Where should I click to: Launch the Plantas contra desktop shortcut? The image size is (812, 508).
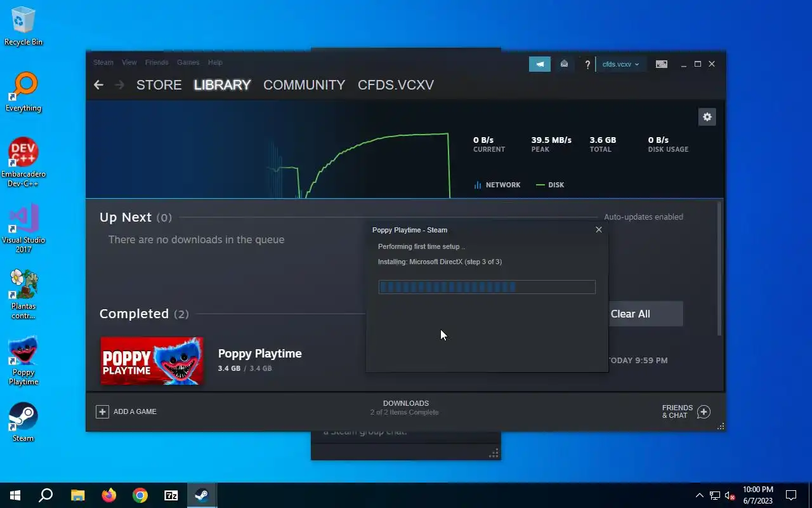click(23, 294)
